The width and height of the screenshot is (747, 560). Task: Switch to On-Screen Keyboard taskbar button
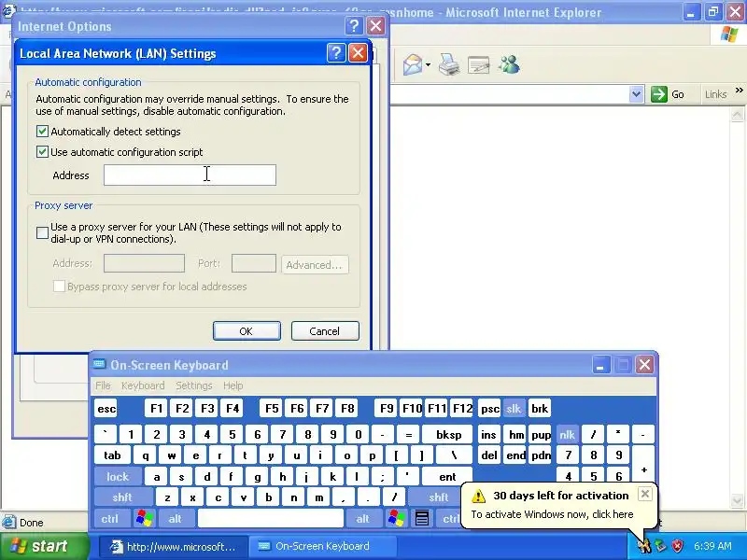point(322,546)
